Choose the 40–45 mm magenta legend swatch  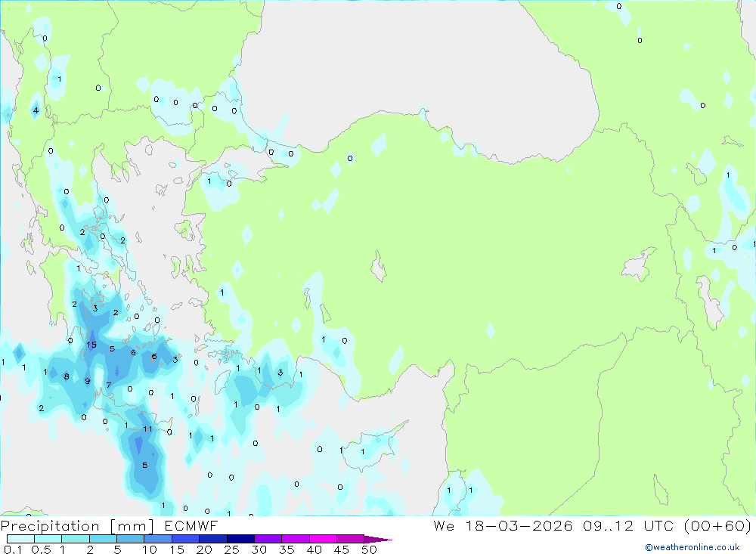pyautogui.click(x=323, y=539)
